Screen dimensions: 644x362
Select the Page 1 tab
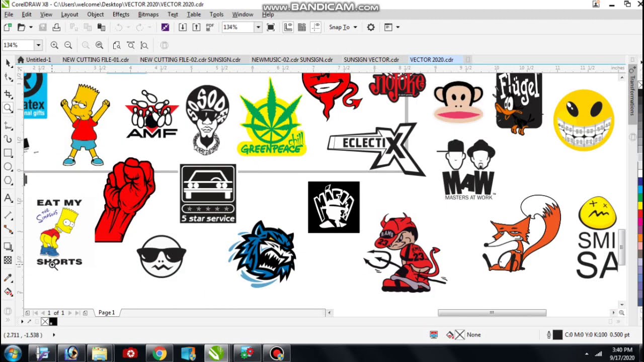[x=107, y=313]
